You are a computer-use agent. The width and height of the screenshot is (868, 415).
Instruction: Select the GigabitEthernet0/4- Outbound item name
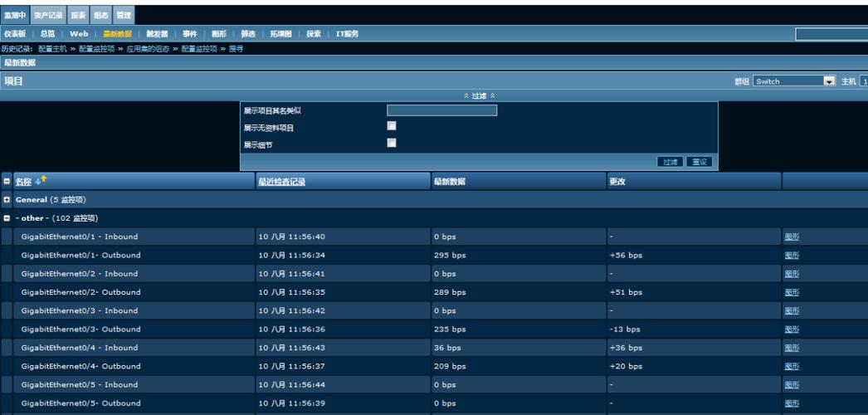[x=80, y=366]
